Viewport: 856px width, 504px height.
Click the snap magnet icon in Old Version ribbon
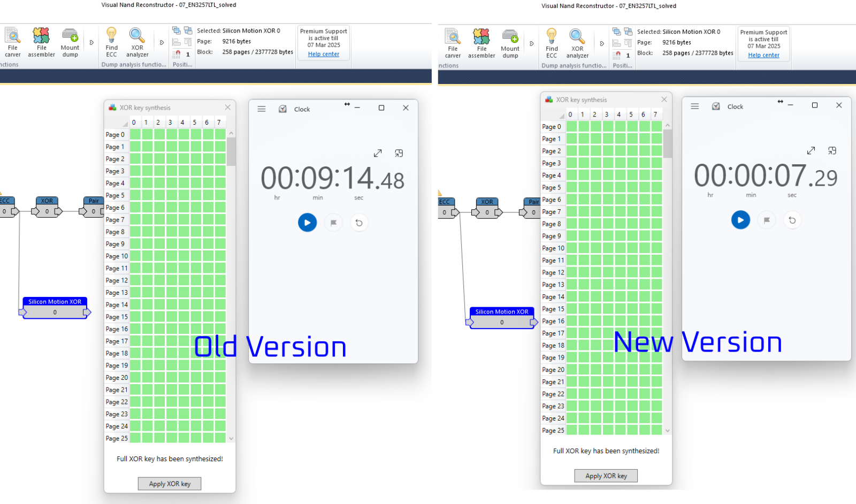pyautogui.click(x=177, y=54)
